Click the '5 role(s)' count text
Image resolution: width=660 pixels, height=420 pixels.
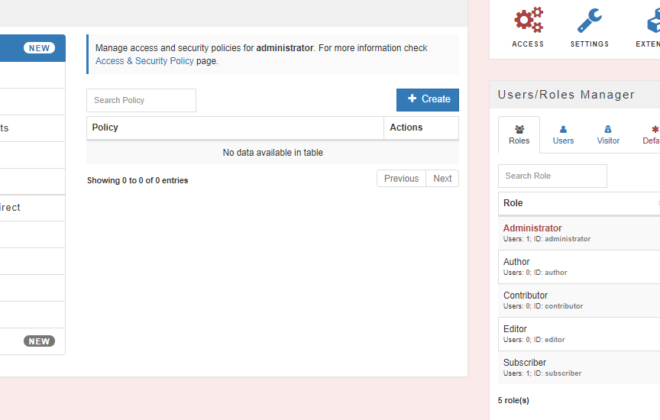pyautogui.click(x=514, y=400)
